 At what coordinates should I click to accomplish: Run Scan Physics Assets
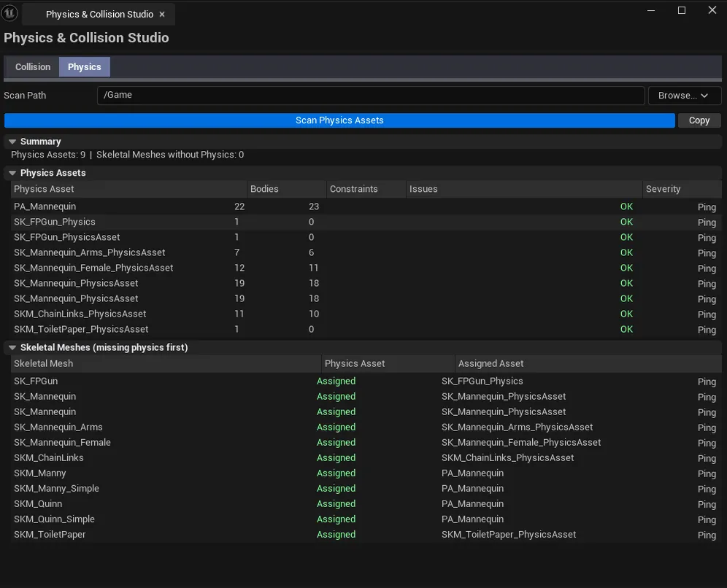[x=339, y=120]
